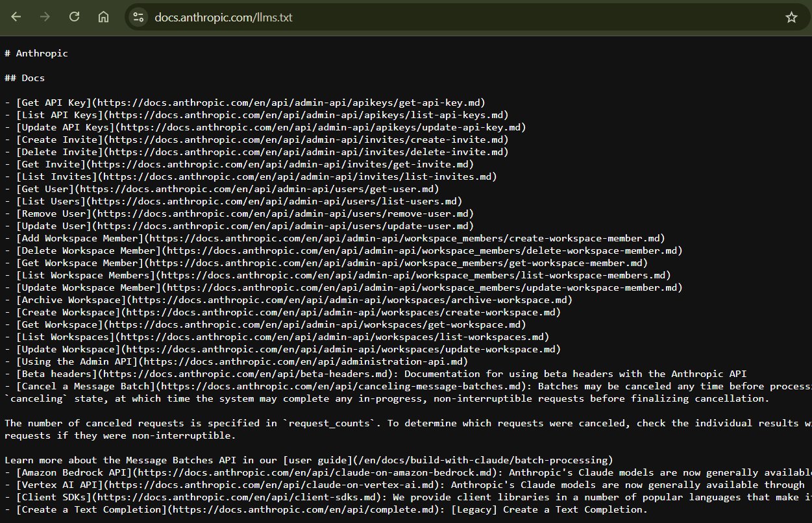Click the line starting with '`canceling` state'

pos(388,398)
